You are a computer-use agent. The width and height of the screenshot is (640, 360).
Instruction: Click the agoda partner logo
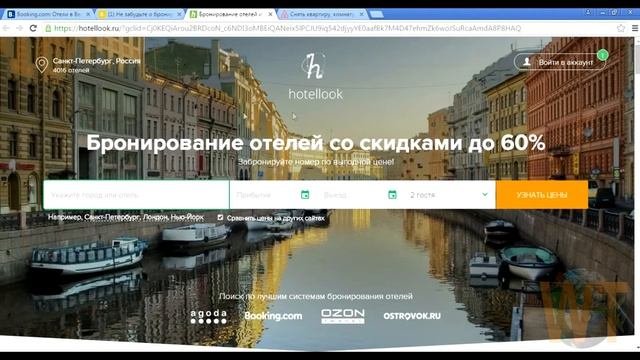tap(209, 316)
